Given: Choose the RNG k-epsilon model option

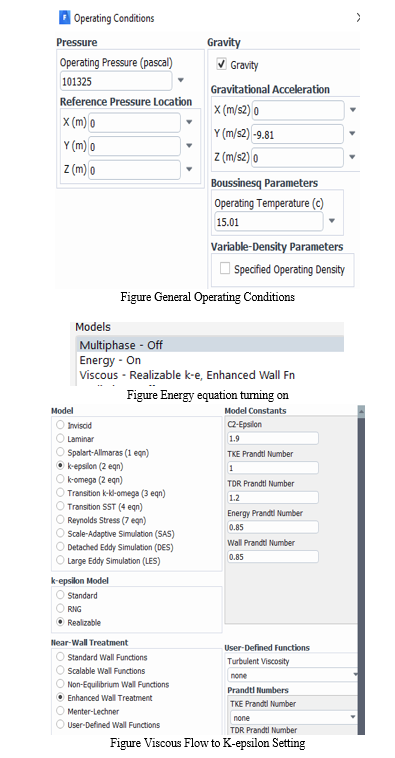Looking at the screenshot, I should tap(60, 608).
